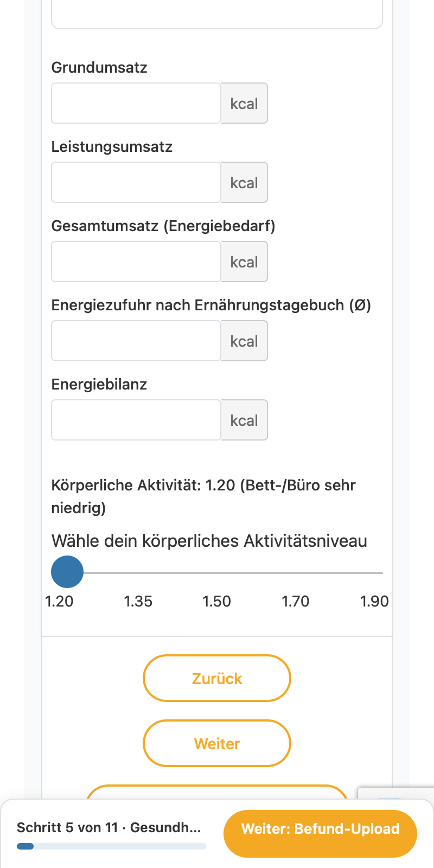This screenshot has height=868, width=434.
Task: Focus the Leistungsumsatz kcal input
Action: pyautogui.click(x=136, y=182)
